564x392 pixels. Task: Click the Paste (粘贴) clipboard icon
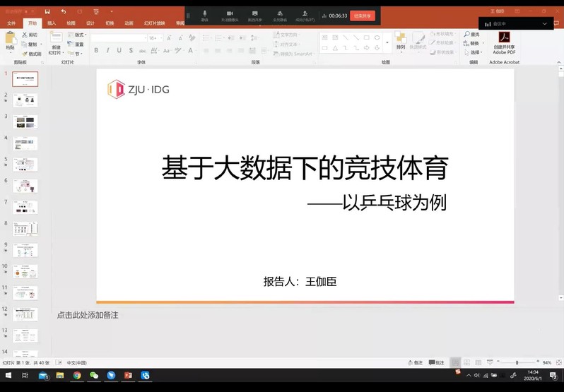point(10,40)
